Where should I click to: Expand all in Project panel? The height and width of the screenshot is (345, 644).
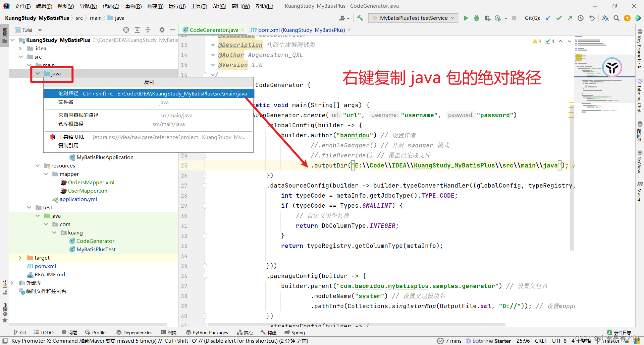click(137, 30)
